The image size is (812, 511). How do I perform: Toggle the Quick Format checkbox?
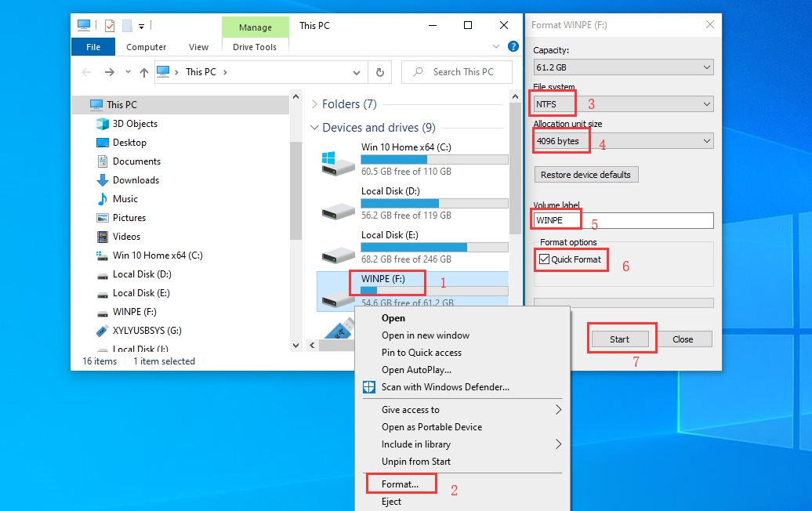[544, 259]
